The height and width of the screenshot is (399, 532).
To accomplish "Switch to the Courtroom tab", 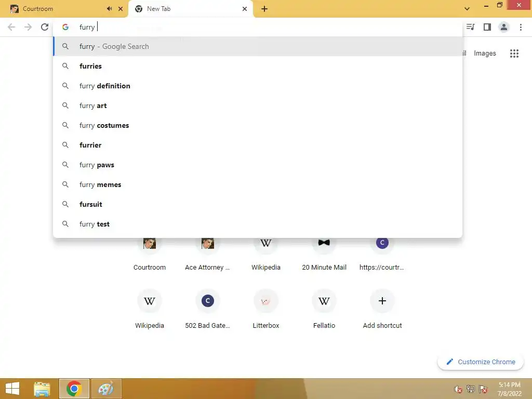I will click(64, 9).
